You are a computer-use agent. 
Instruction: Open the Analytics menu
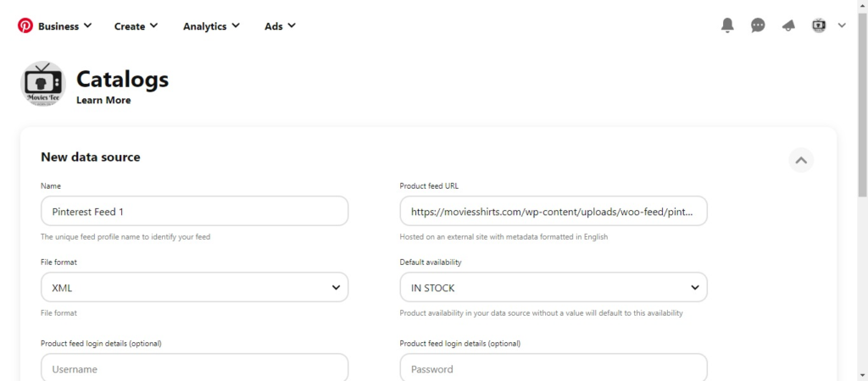211,26
